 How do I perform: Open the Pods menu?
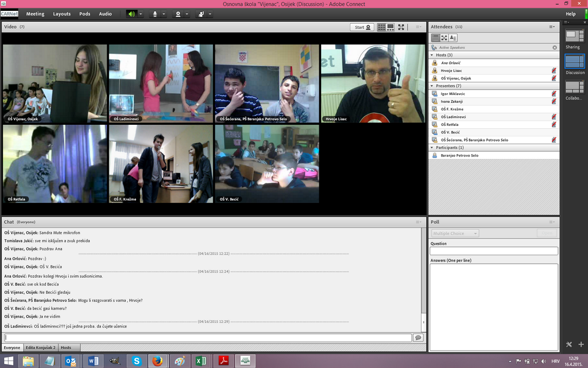pos(84,14)
